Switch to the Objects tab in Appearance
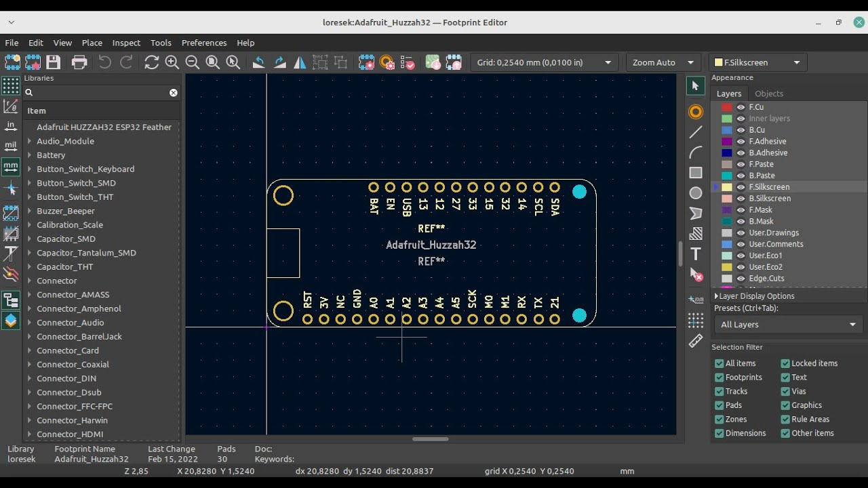Image resolution: width=868 pixels, height=488 pixels. [x=768, y=93]
